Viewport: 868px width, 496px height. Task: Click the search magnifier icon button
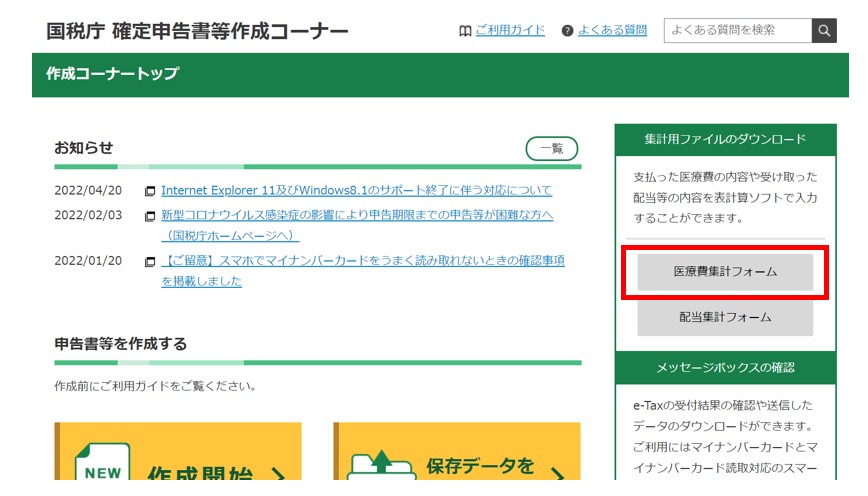(824, 30)
